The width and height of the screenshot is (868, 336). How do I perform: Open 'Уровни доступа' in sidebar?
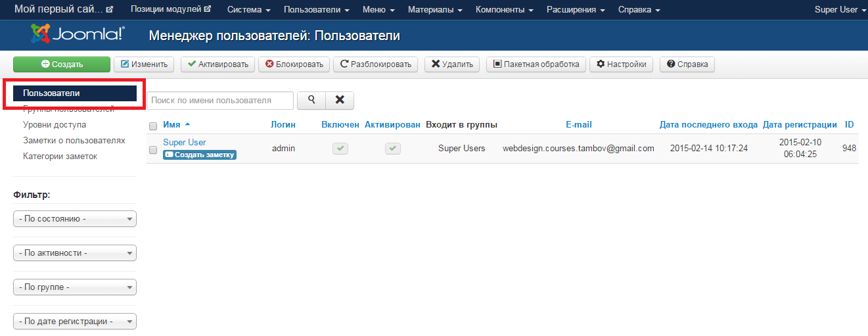click(55, 124)
